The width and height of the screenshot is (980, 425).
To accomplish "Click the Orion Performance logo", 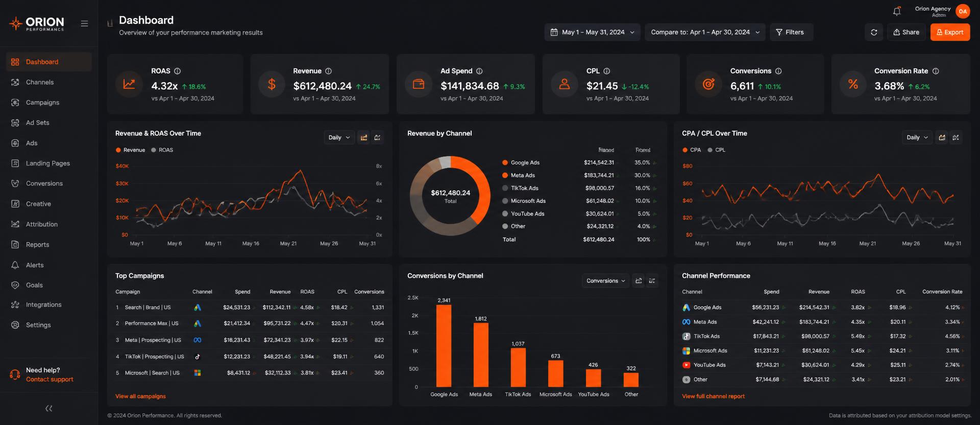I will point(37,23).
